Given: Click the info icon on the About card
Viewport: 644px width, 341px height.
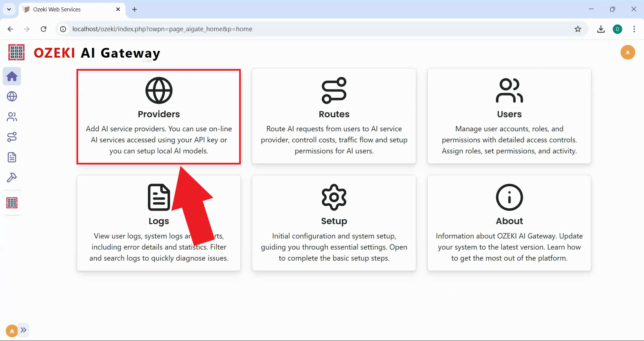Looking at the screenshot, I should pyautogui.click(x=509, y=197).
